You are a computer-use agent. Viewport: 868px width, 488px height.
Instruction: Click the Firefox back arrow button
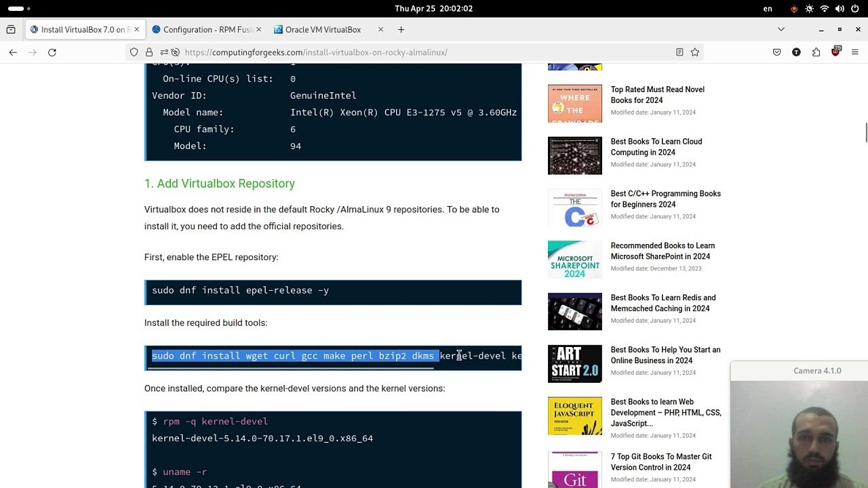[13, 52]
